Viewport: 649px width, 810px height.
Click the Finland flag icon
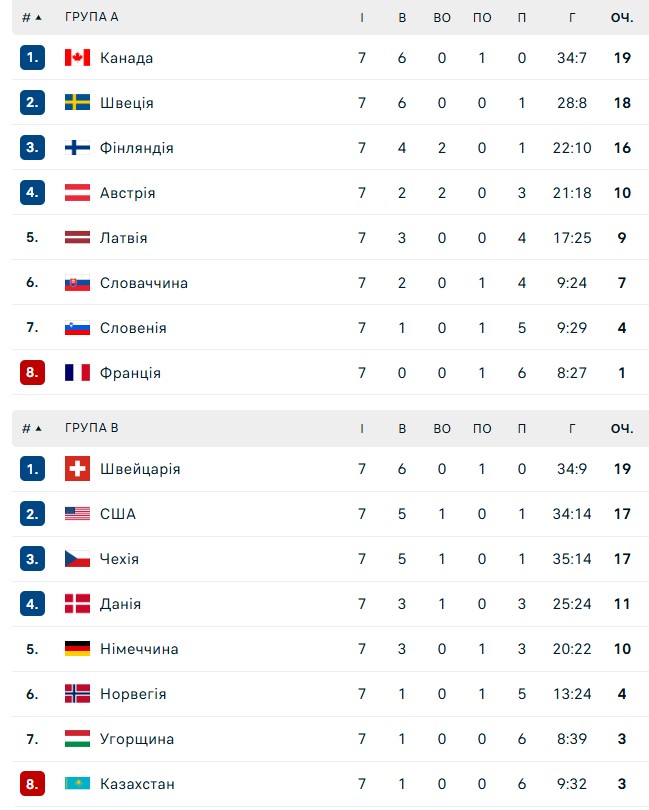click(77, 148)
